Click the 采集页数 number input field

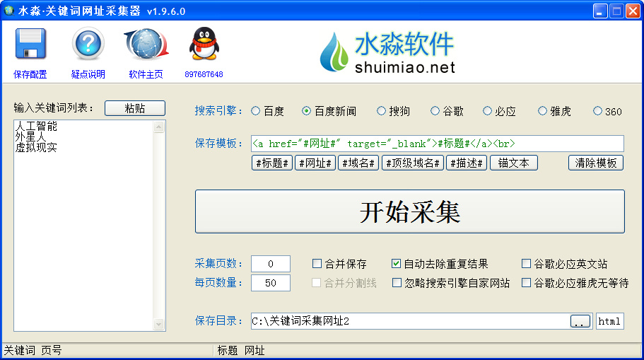(271, 263)
